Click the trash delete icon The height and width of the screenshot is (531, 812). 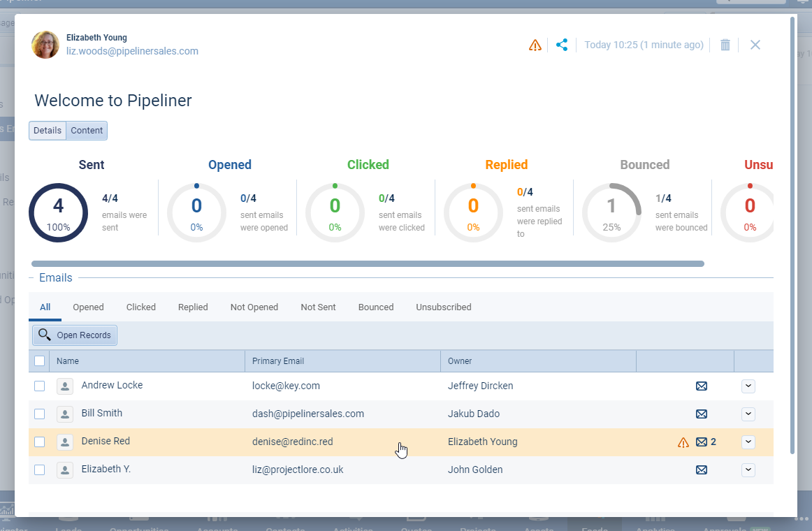pos(725,45)
